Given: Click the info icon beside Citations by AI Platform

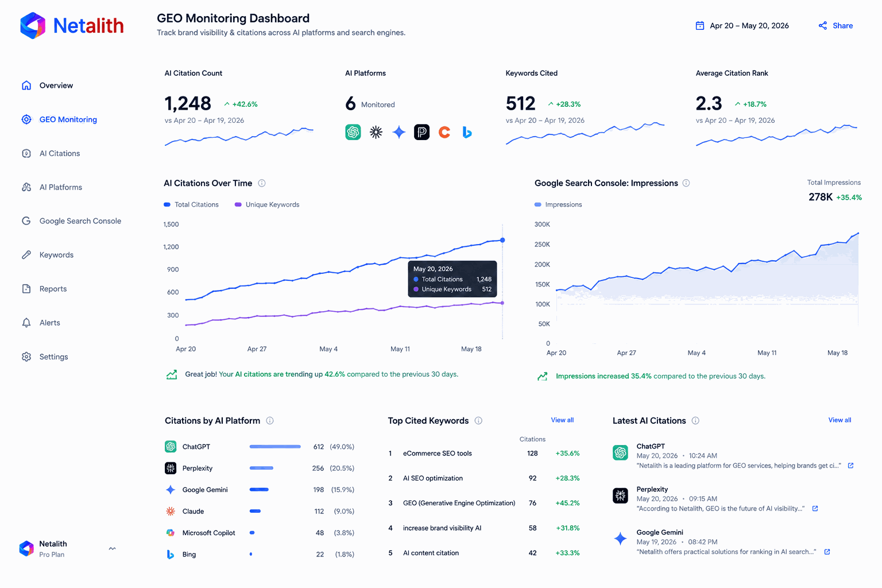Looking at the screenshot, I should (270, 421).
